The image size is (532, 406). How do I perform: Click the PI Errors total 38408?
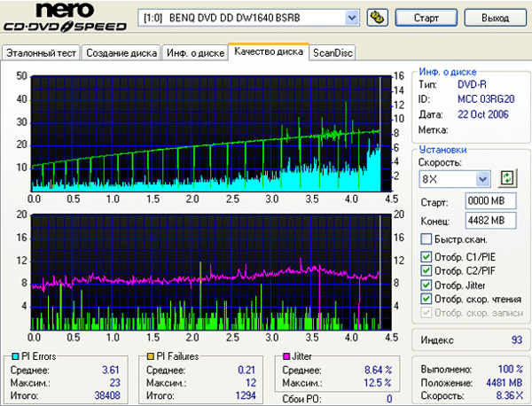click(107, 395)
